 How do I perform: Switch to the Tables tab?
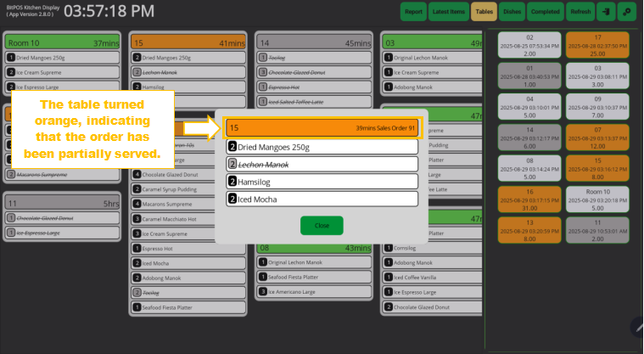click(484, 12)
